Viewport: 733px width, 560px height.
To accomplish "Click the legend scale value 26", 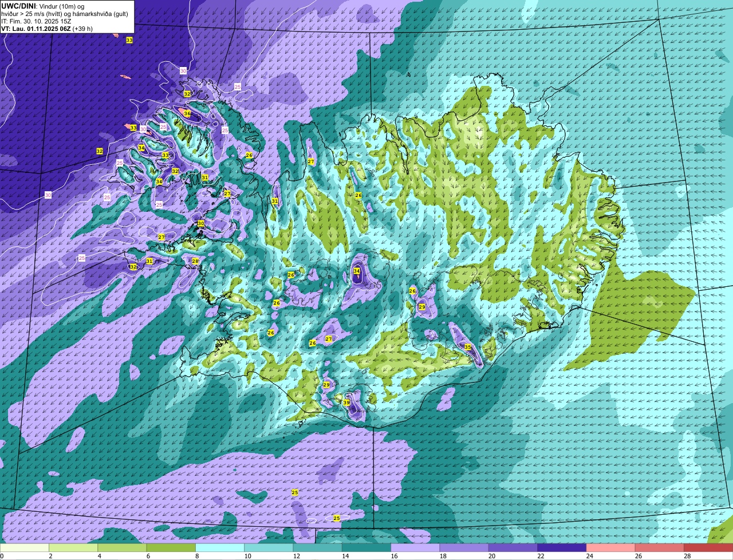I will (638, 556).
